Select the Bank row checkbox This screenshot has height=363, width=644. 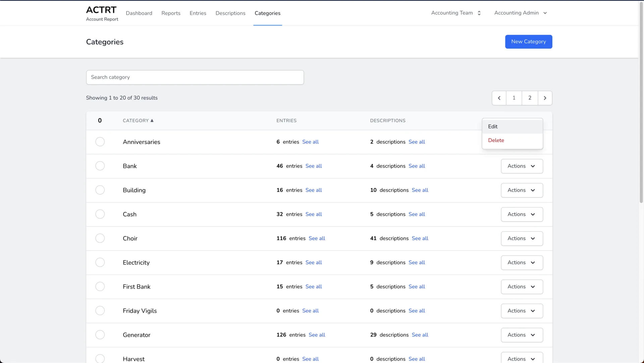pos(100,166)
